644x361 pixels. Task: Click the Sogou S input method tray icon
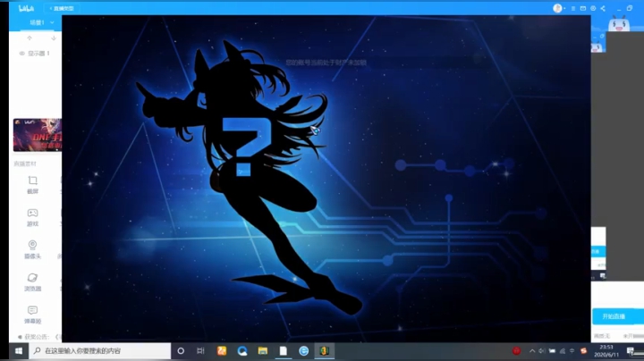click(583, 351)
